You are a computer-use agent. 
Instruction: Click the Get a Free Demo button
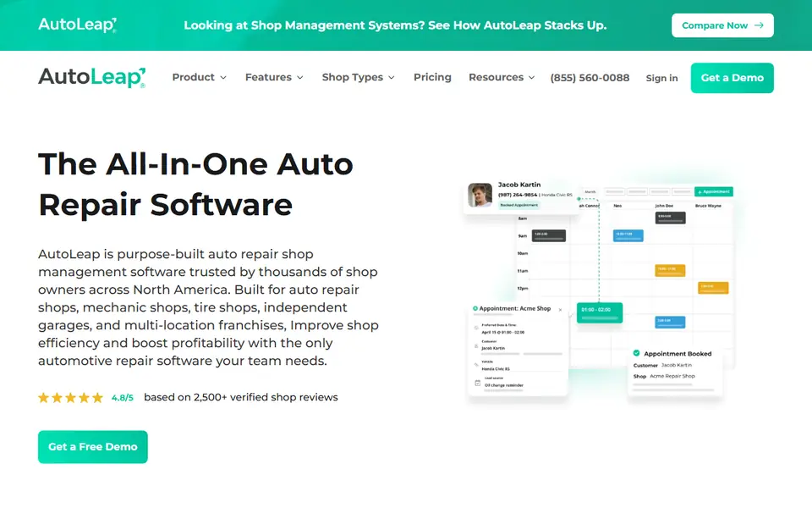(93, 447)
